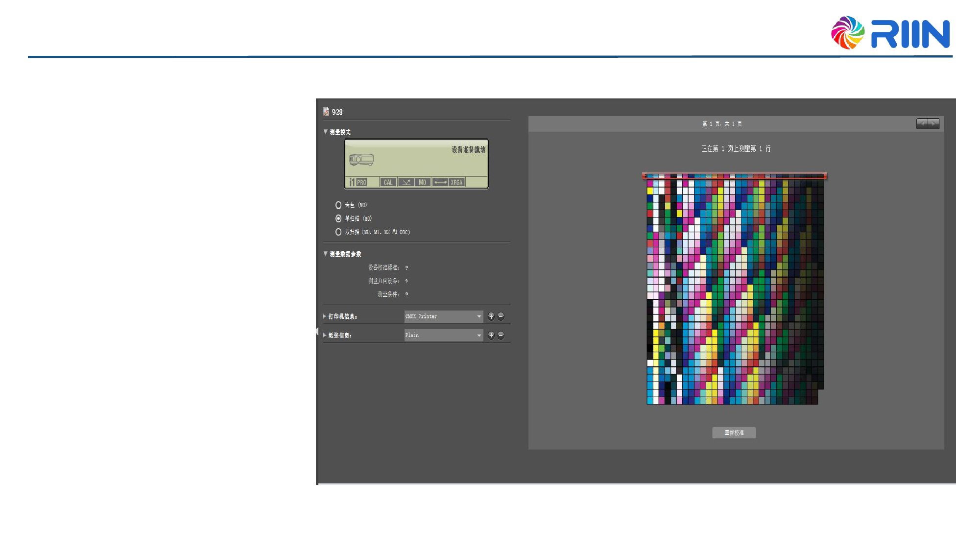Expand the 纸张信息 section

pyautogui.click(x=324, y=335)
